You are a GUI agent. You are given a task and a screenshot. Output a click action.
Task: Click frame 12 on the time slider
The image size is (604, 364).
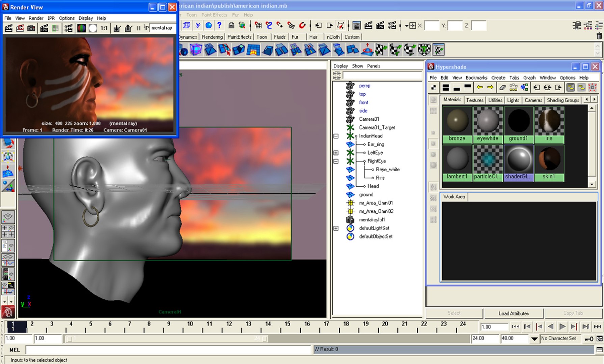(x=229, y=327)
